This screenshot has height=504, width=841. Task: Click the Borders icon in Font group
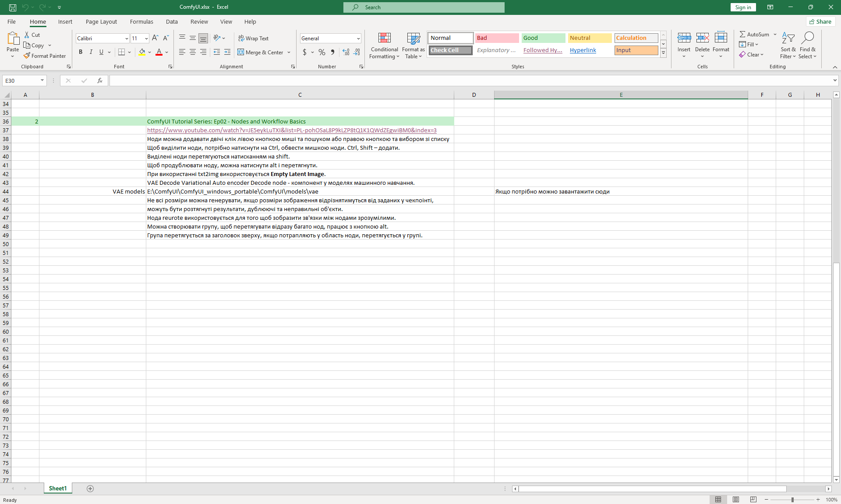click(121, 52)
